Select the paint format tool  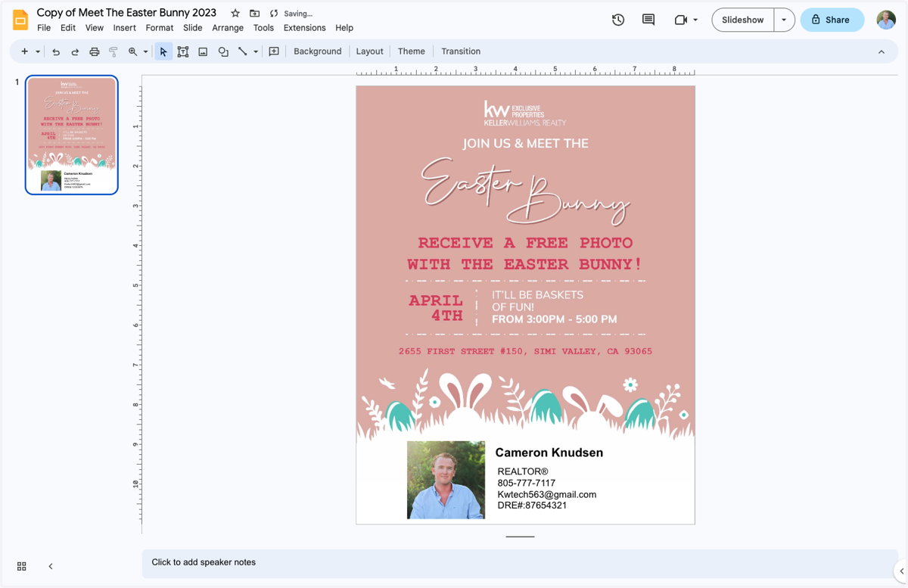pos(113,51)
